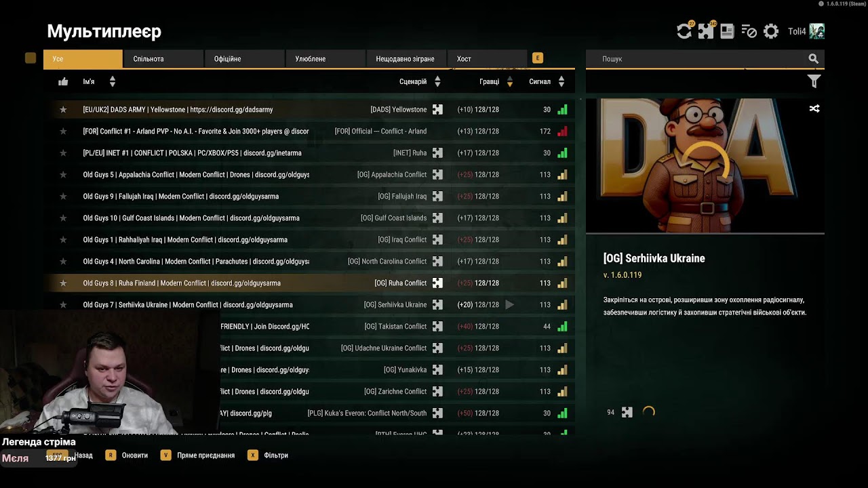Click the v. 1.6.0.119 version text

coord(623,275)
